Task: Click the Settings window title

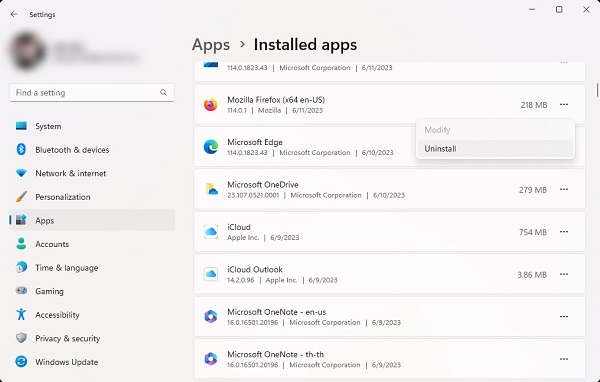Action: click(42, 15)
